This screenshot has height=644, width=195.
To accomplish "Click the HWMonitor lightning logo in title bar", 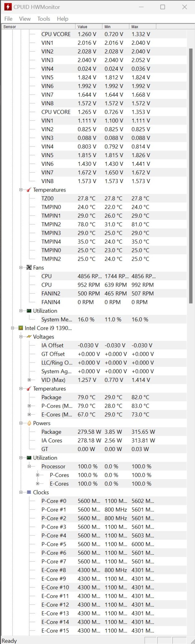I will coord(8,7).
